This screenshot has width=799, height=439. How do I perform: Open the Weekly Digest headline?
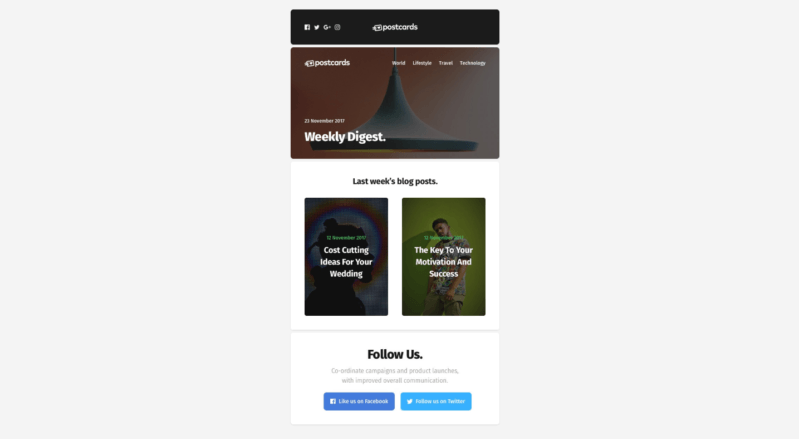point(345,137)
